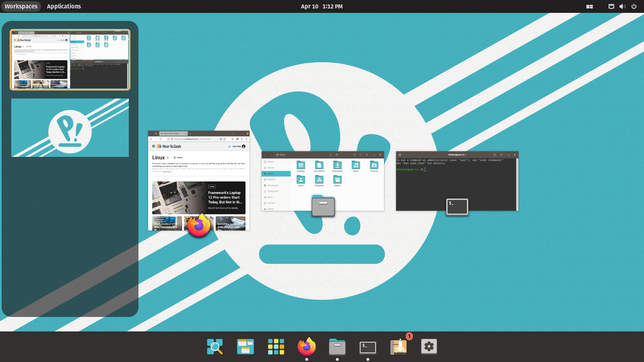Open the Documents folder in Files window

click(x=319, y=167)
